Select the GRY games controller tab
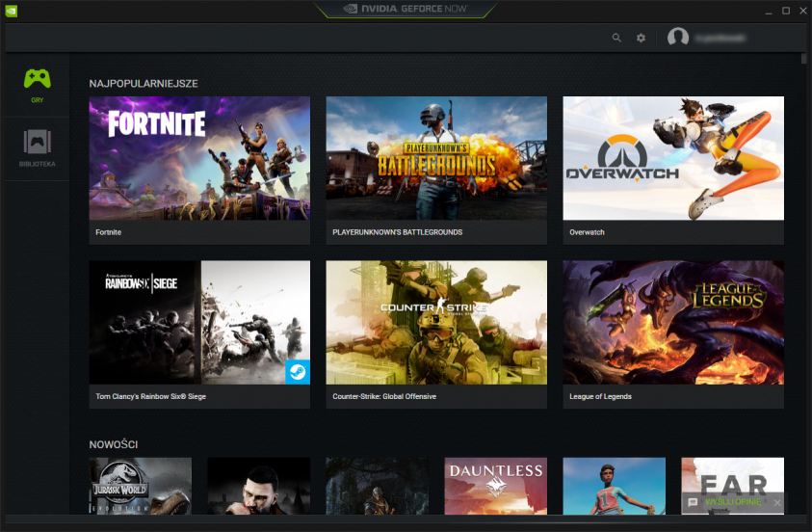812x532 pixels. pos(38,86)
